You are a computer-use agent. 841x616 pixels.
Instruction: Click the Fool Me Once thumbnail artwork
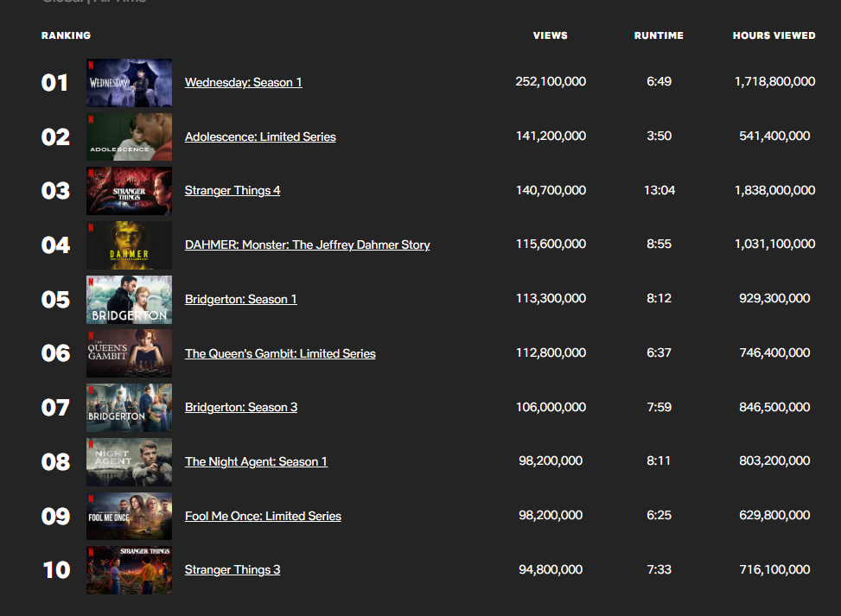click(x=129, y=516)
